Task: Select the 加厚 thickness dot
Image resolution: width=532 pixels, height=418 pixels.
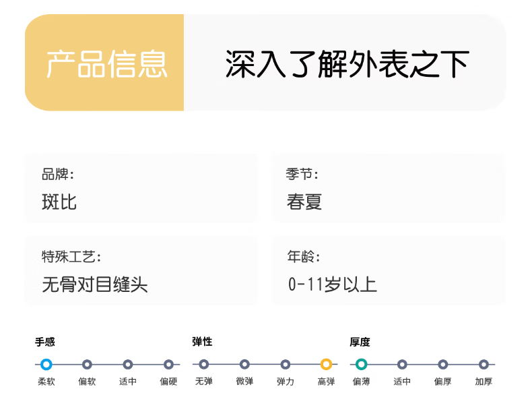Action: coord(484,365)
